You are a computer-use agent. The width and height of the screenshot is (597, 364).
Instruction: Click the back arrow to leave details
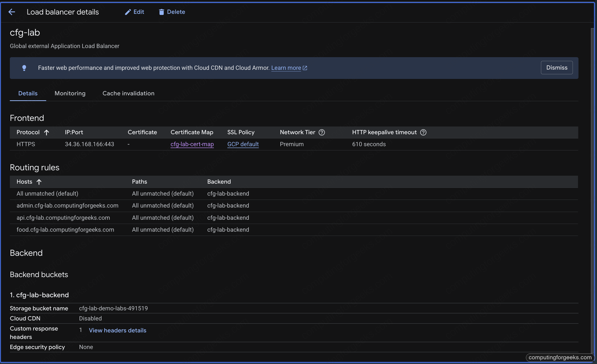[12, 12]
